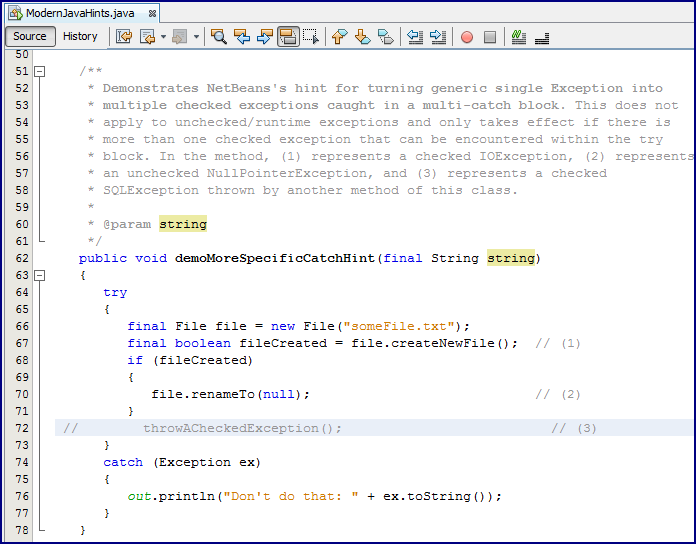
Task: Click Find Previous Occurrence icon
Action: (242, 36)
